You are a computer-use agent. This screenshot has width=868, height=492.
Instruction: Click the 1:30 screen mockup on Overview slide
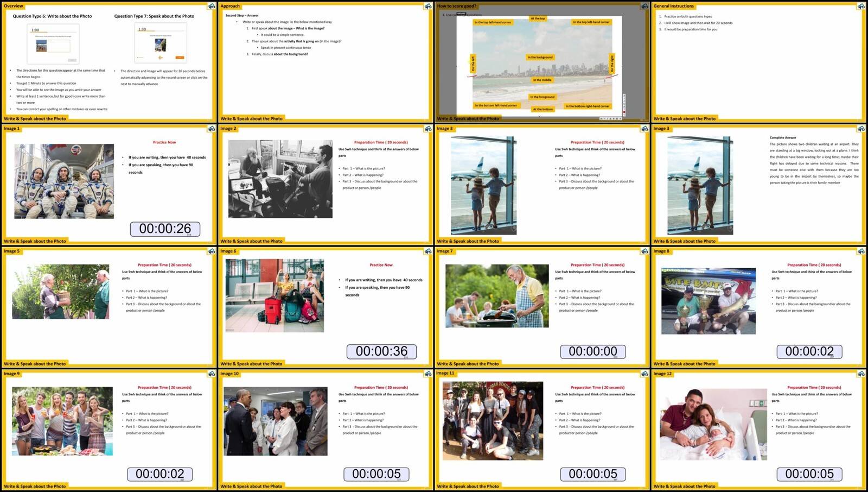161,43
